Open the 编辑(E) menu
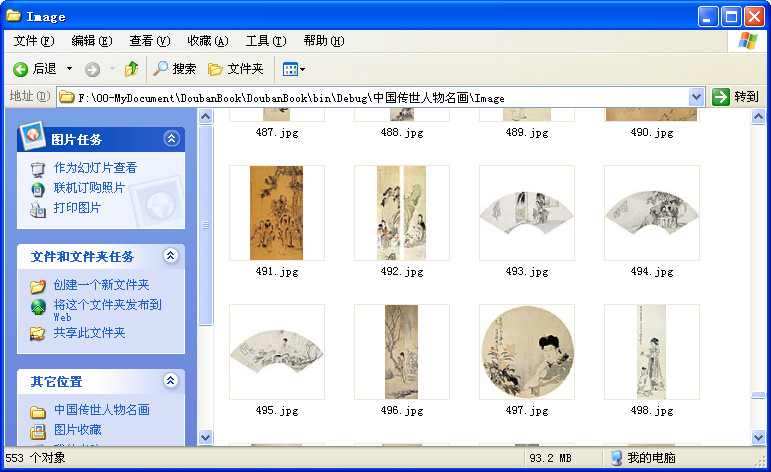The image size is (771, 472). pos(91,41)
